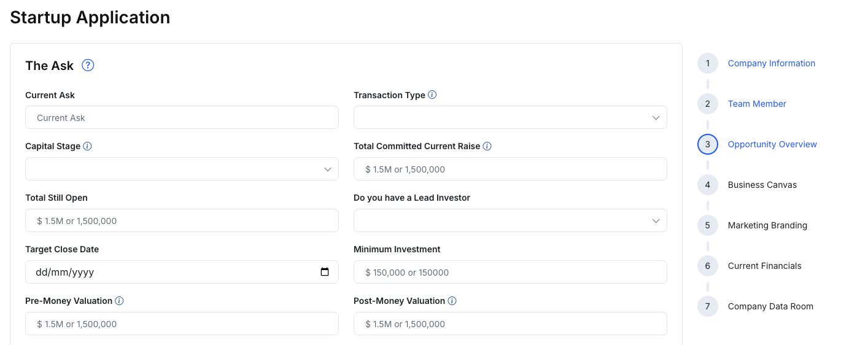
Task: Click The Ask help question-mark icon
Action: 88,66
